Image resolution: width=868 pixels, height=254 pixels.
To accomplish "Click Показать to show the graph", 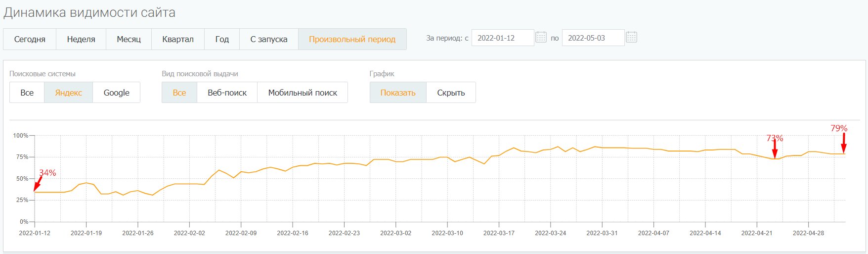I will point(398,93).
